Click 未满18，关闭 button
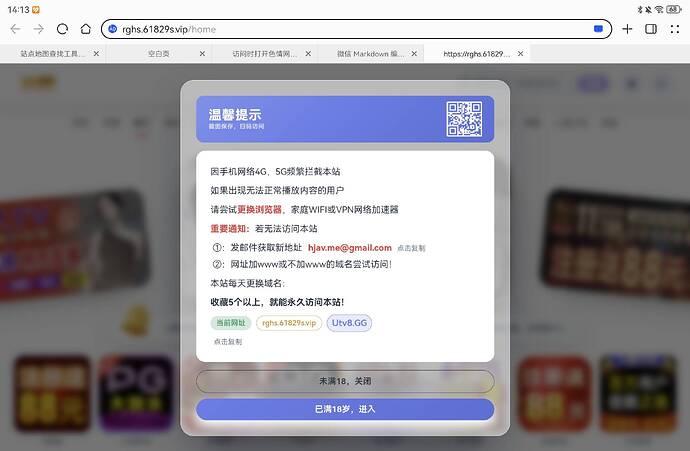This screenshot has width=690, height=451. (x=345, y=381)
